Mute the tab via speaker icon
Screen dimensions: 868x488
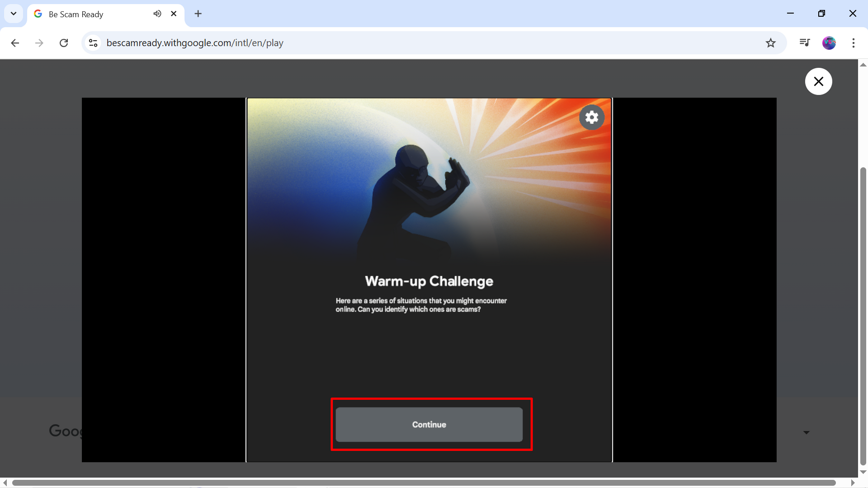pos(157,14)
